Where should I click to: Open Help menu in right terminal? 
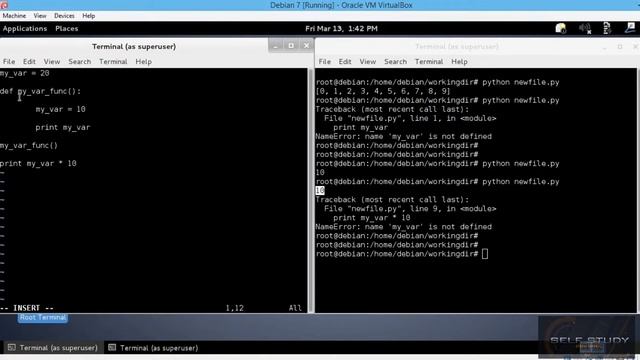459,62
